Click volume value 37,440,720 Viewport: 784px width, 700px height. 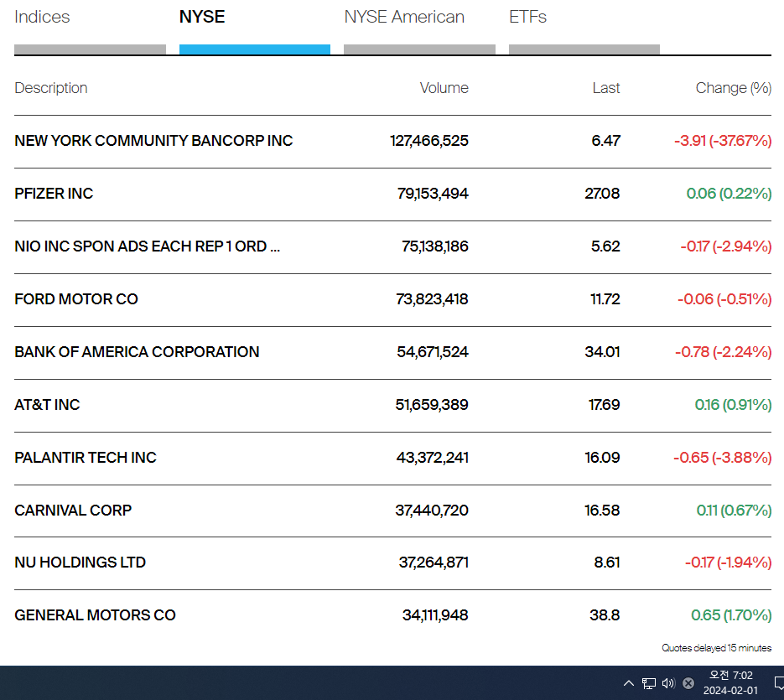432,510
